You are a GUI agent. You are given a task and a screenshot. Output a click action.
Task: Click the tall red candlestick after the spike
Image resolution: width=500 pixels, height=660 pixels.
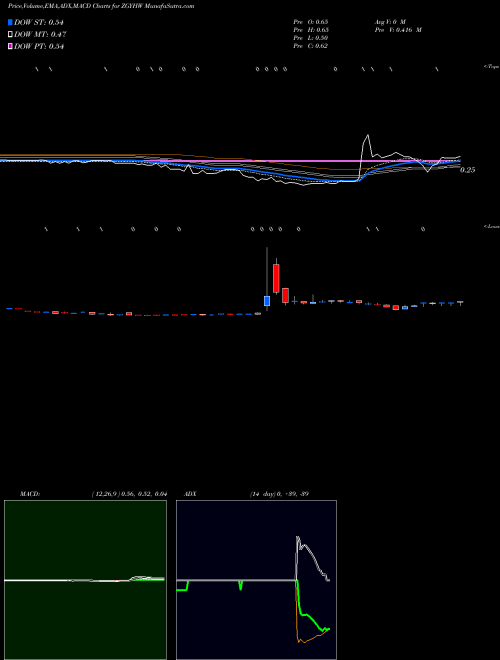click(x=276, y=278)
